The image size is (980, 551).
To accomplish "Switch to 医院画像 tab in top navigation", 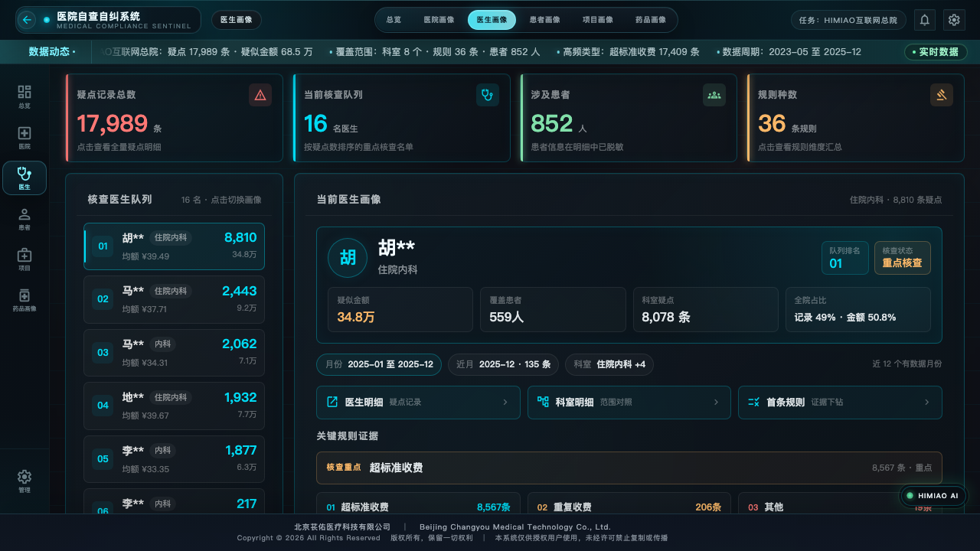I will 439,20.
